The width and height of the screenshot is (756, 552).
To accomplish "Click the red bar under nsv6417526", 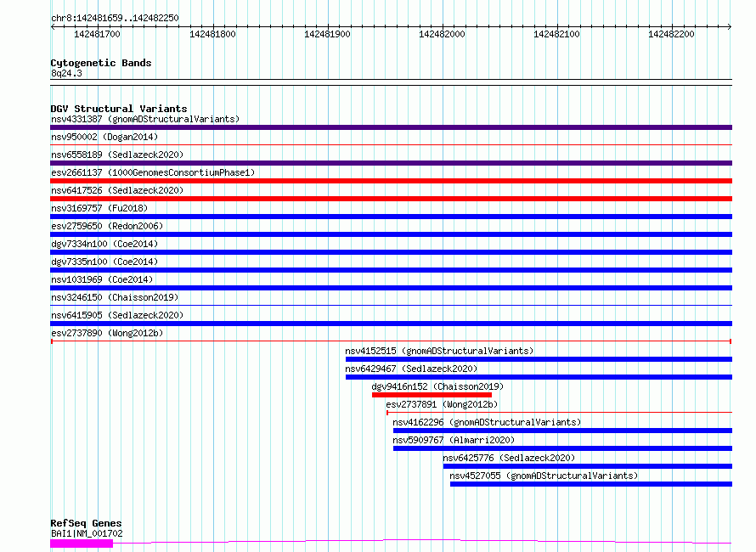I will (x=391, y=199).
